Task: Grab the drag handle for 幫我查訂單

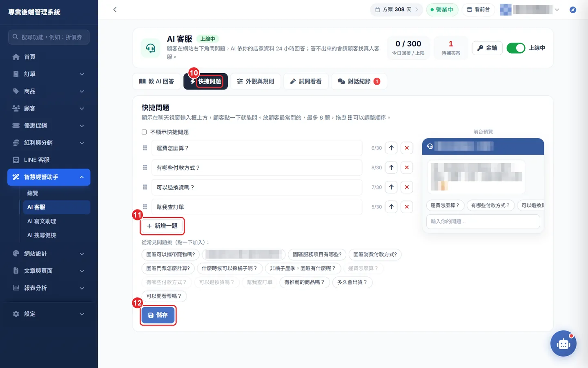Action: [145, 207]
